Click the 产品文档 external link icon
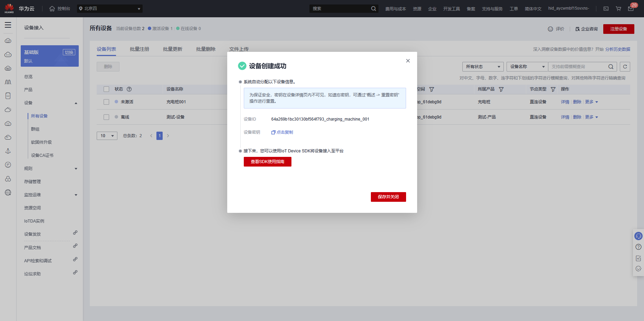The width and height of the screenshot is (644, 321). coord(75,246)
